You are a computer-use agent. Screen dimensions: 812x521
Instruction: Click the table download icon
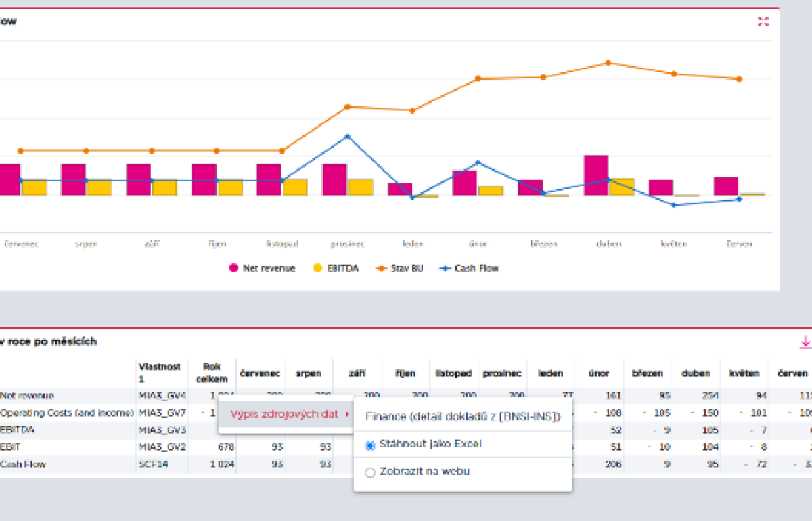coord(805,342)
